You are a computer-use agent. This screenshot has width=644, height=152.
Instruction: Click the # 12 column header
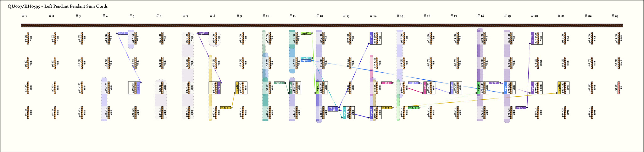coord(319,16)
